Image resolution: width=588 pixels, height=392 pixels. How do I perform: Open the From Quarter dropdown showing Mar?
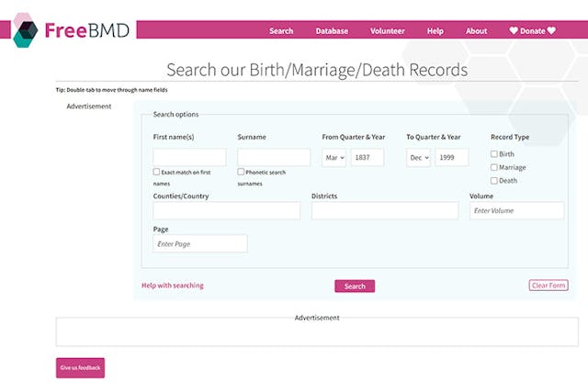(x=334, y=157)
